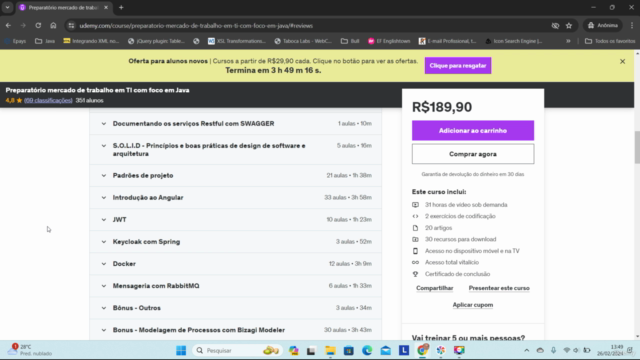The width and height of the screenshot is (640, 360).
Task: Open the Windows Start menu
Action: coord(181,350)
